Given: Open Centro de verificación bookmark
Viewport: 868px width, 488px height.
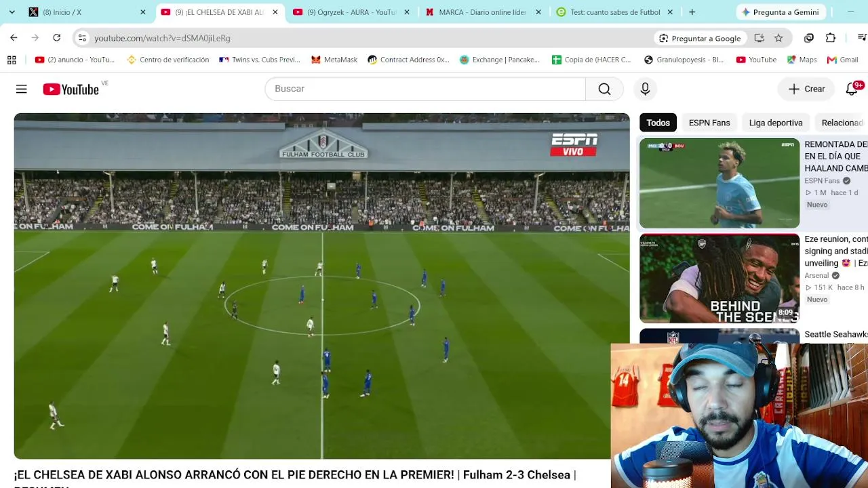Looking at the screenshot, I should (x=167, y=60).
